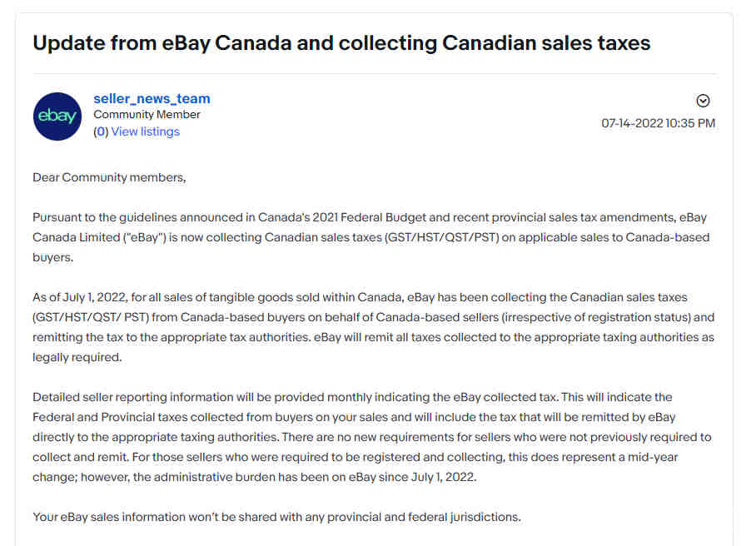
Task: Click '(GST/HST/QST/PST)' in the first paragraph
Action: [442, 237]
